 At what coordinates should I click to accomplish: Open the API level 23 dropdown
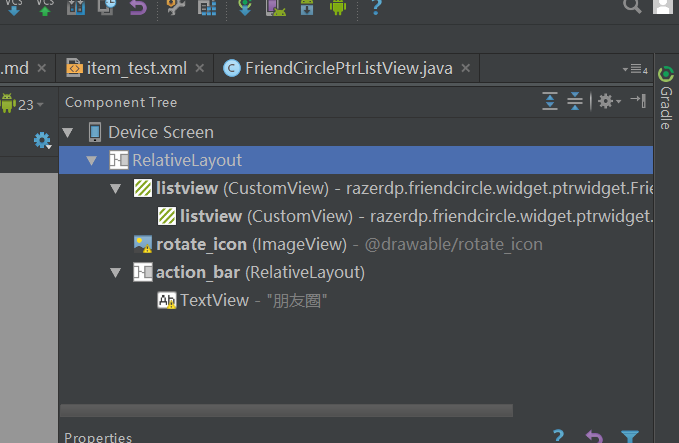pos(24,104)
